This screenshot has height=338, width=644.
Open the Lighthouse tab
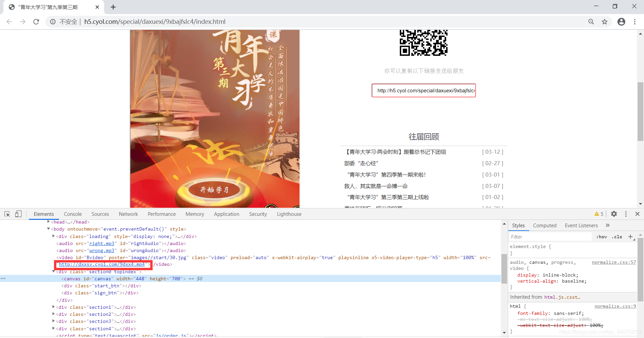tap(289, 214)
